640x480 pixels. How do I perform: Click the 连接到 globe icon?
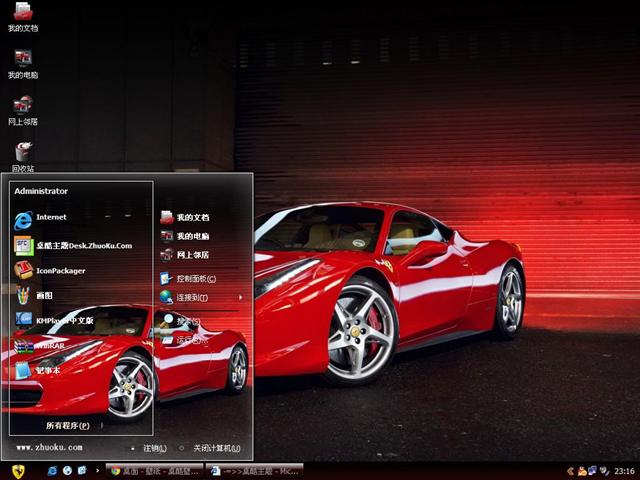click(166, 297)
